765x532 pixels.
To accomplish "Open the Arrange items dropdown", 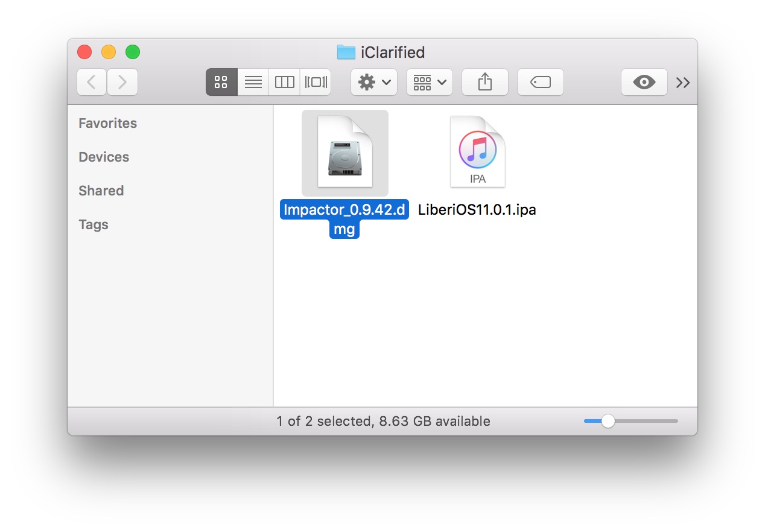I will [x=430, y=82].
